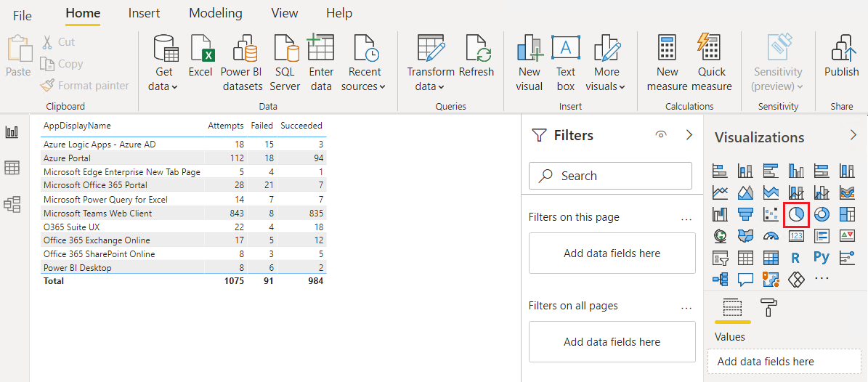Open the Data view in left sidebar
868x382 pixels.
click(x=12, y=168)
